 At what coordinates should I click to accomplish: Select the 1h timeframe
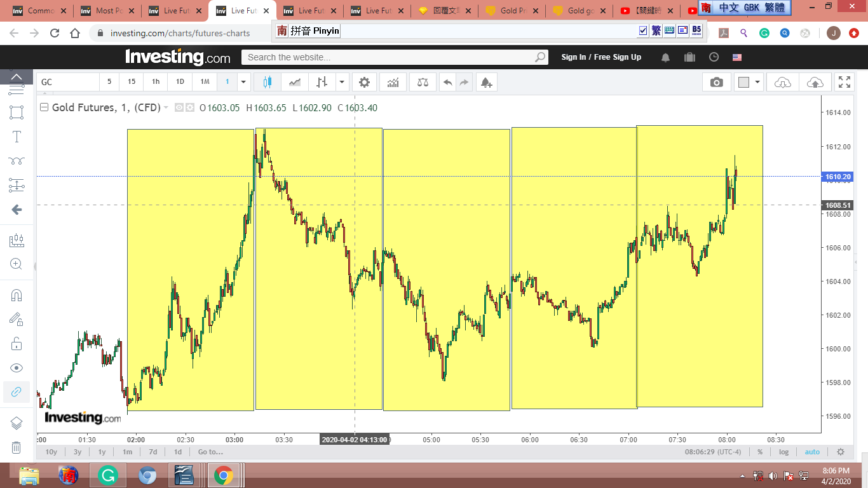click(156, 82)
